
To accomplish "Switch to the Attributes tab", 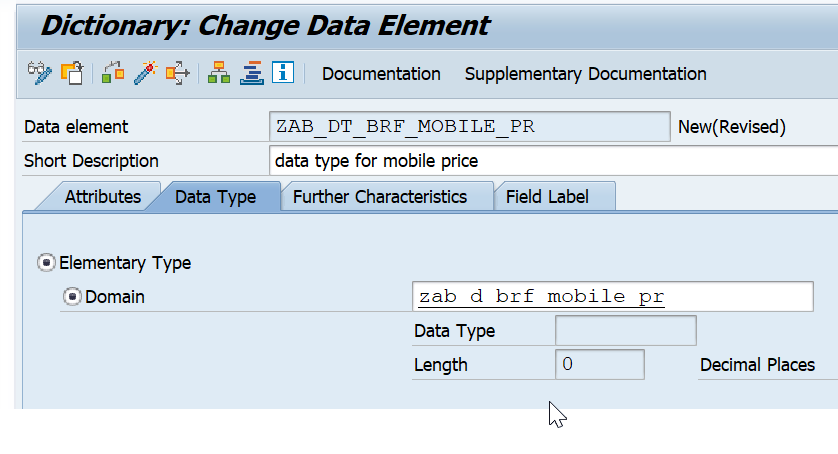I will pos(102,197).
